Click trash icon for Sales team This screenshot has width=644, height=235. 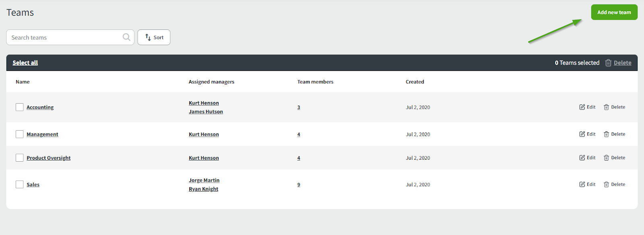[x=606, y=185]
